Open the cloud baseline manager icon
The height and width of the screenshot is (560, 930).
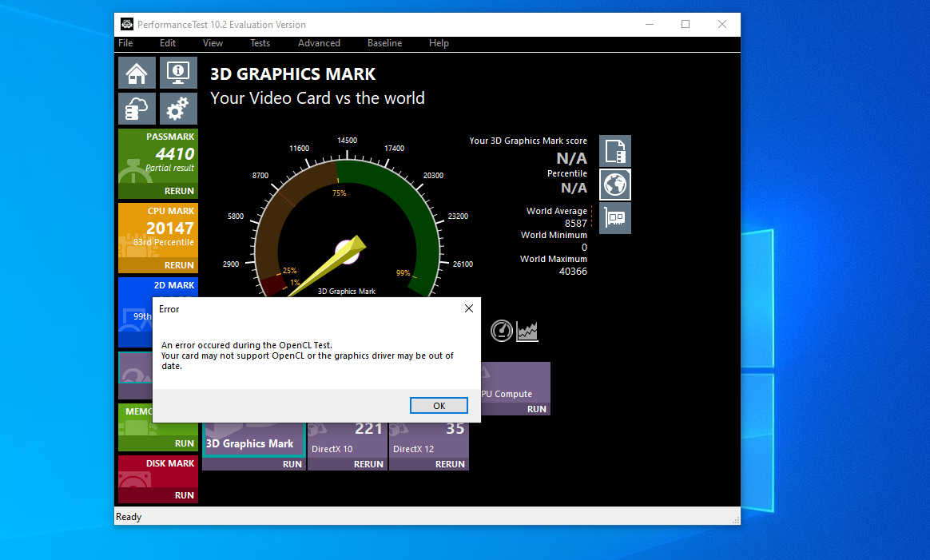click(x=137, y=109)
